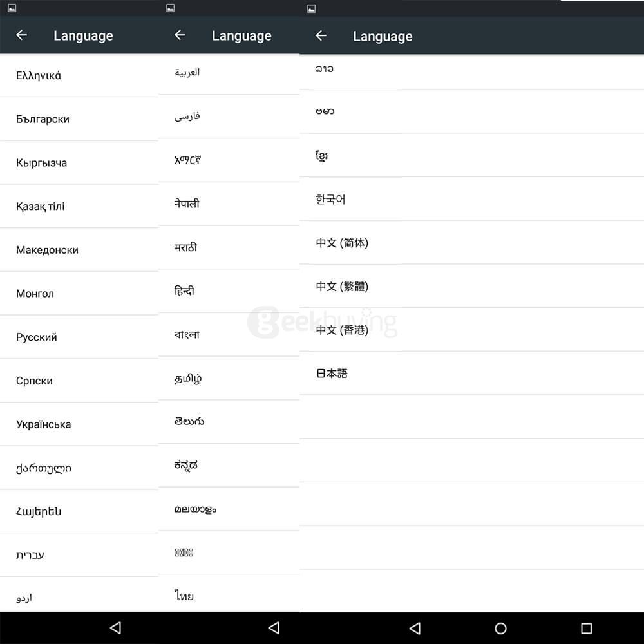Select 한국어 as the language
Screen dimensions: 644x644
(x=330, y=199)
